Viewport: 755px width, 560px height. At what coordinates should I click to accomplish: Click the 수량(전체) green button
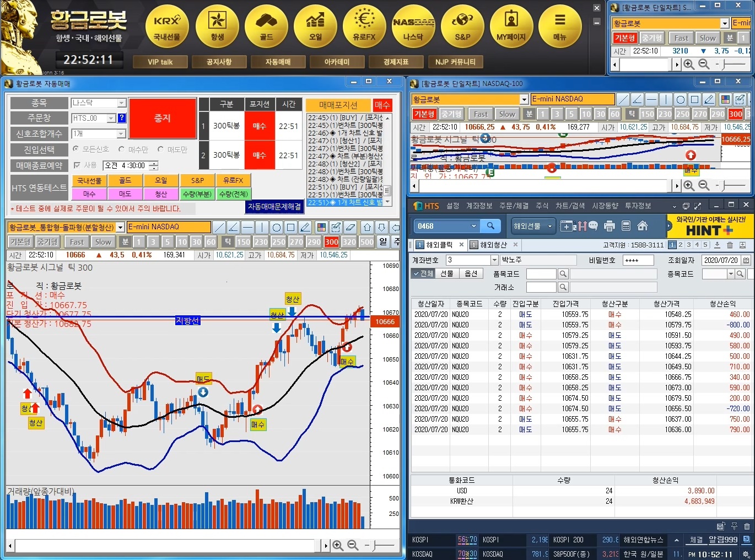(234, 194)
